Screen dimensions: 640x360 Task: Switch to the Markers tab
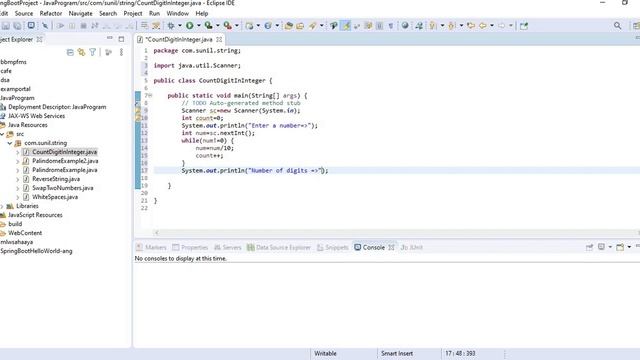151,247
